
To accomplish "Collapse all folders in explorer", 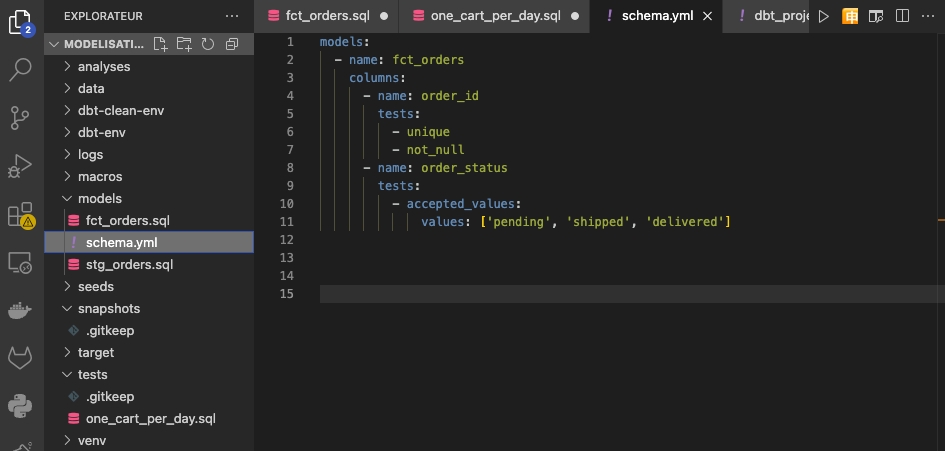I will [x=231, y=44].
